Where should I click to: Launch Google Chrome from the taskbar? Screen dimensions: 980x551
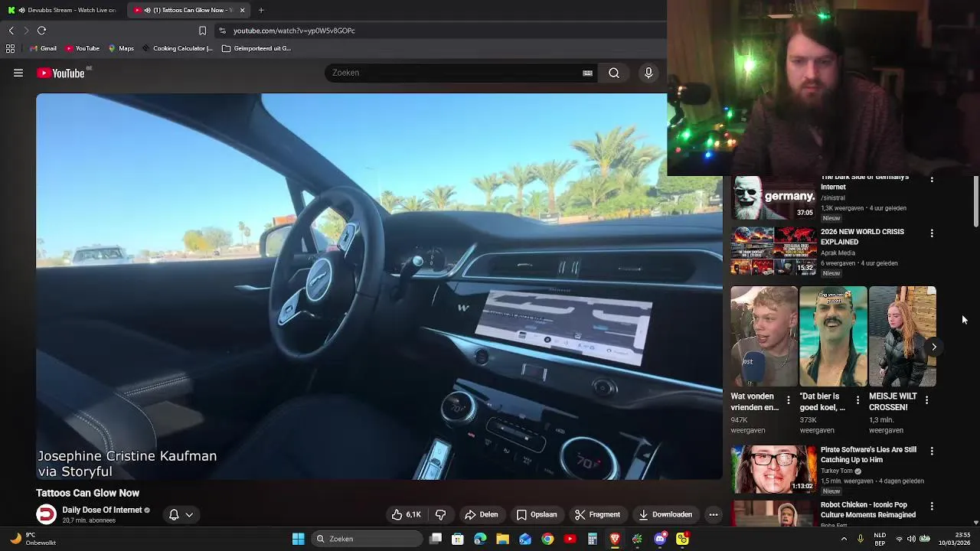547,540
